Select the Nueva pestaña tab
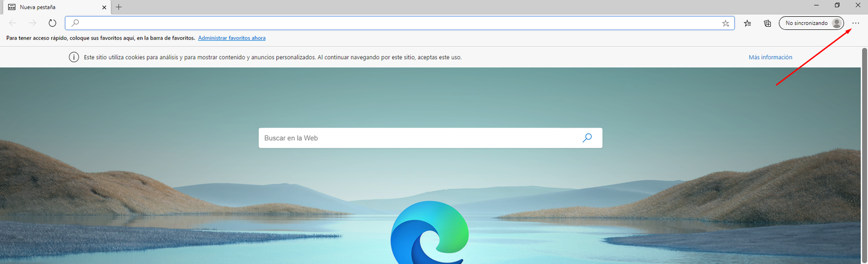Screen dimensions: 868x264 point(49,8)
